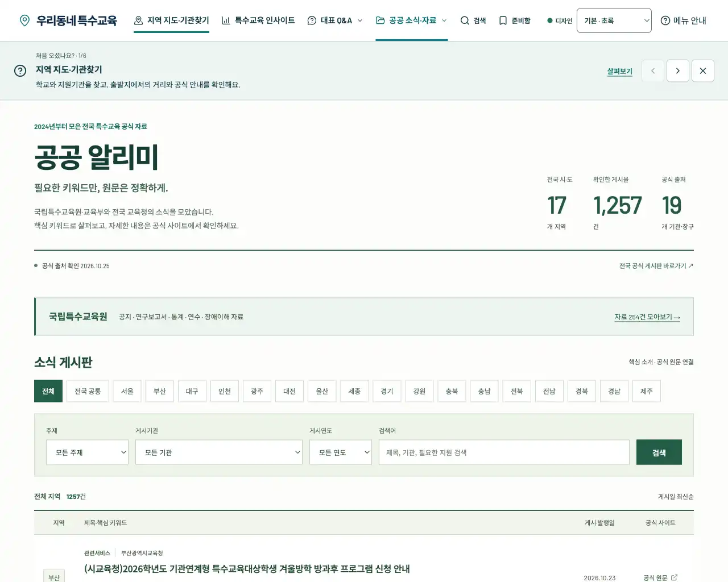Image resolution: width=728 pixels, height=582 pixels.
Task: Select 제주 region tab
Action: 646,391
